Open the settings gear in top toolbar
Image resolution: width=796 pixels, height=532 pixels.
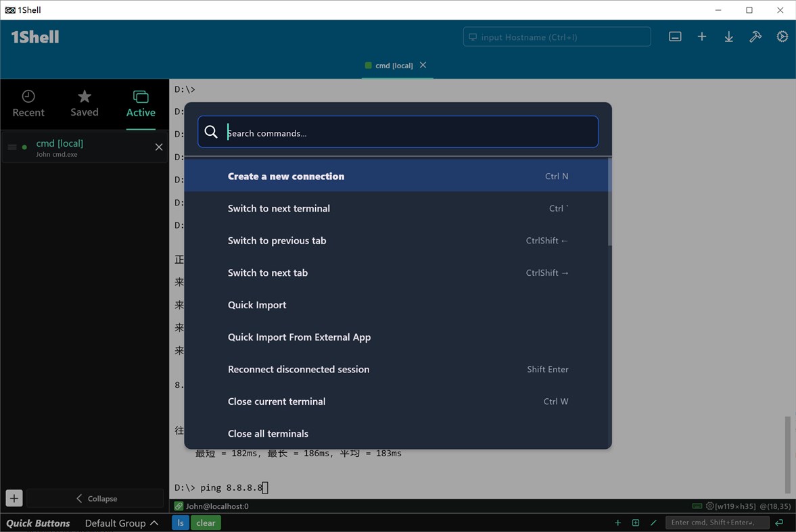782,37
